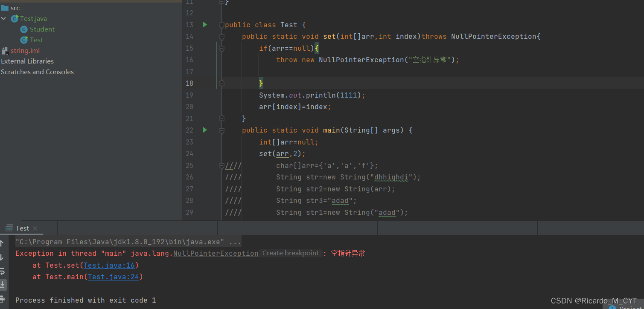644x309 pixels.
Task: Click the Test run configuration tab icon
Action: [9, 228]
